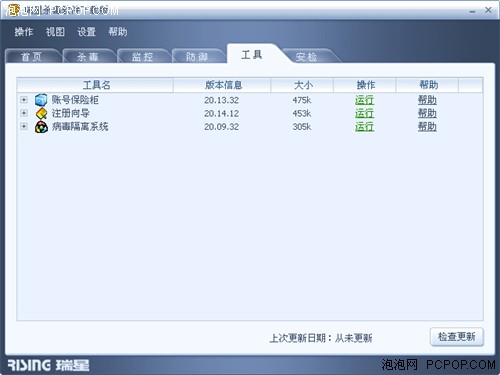The image size is (500, 375).
Task: Sort by 版本信息 column header
Action: 222,85
